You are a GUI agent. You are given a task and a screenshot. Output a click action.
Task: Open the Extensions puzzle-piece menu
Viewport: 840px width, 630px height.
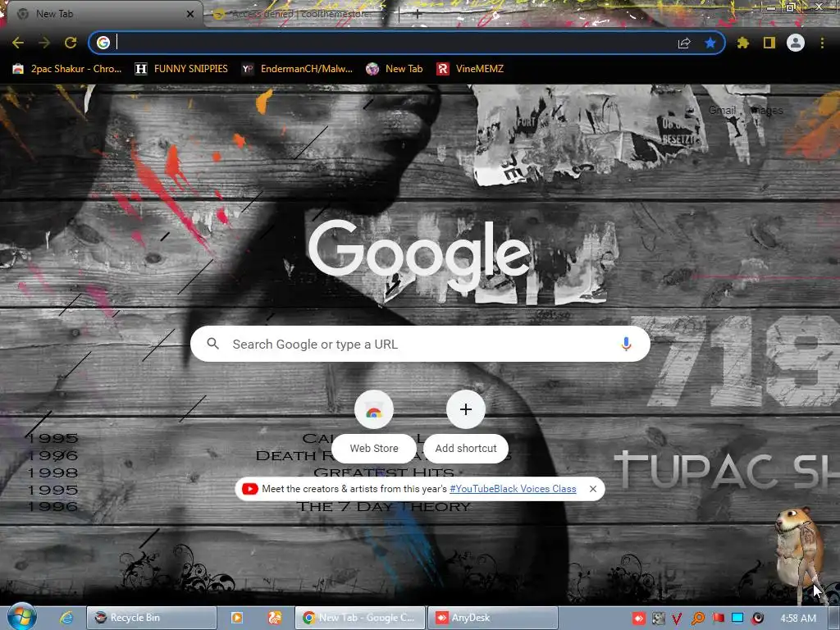click(742, 43)
